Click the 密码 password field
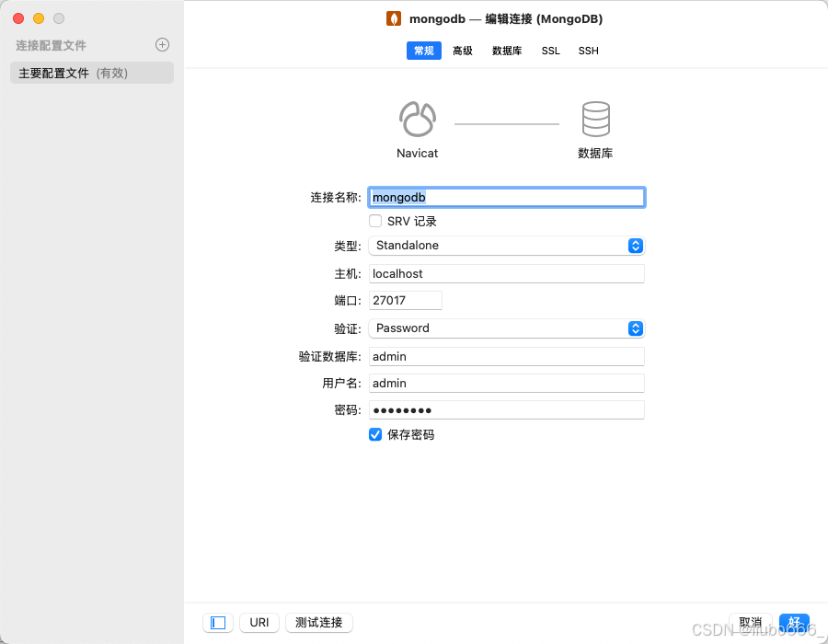 [506, 410]
